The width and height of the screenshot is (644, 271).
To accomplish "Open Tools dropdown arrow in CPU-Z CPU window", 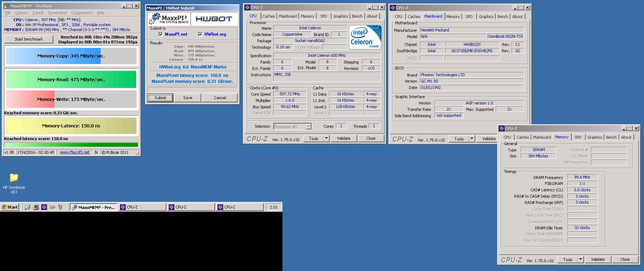I will tap(326, 138).
